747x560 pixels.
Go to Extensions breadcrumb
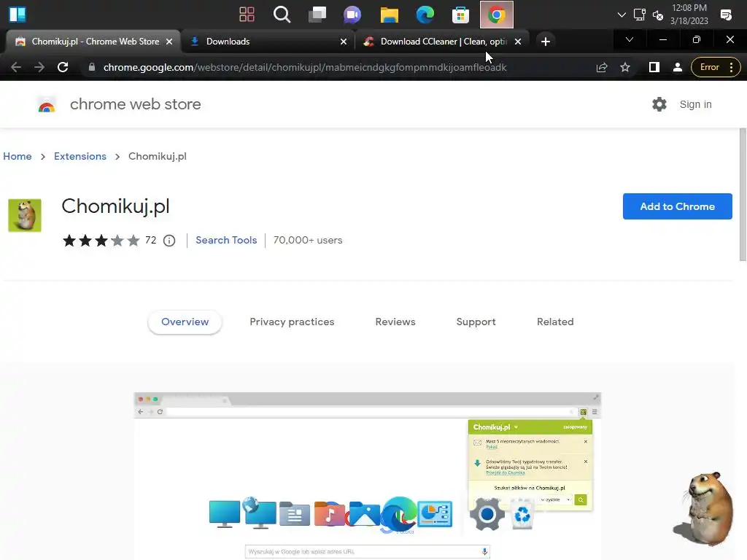pos(80,156)
